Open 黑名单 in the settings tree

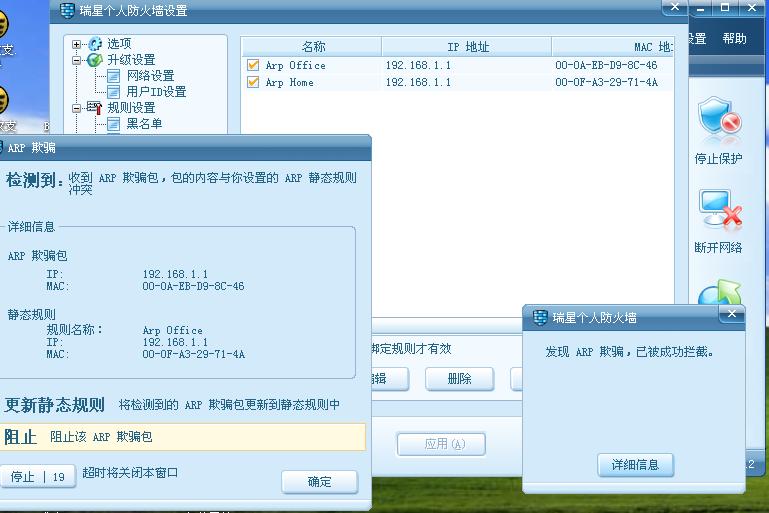[x=144, y=123]
